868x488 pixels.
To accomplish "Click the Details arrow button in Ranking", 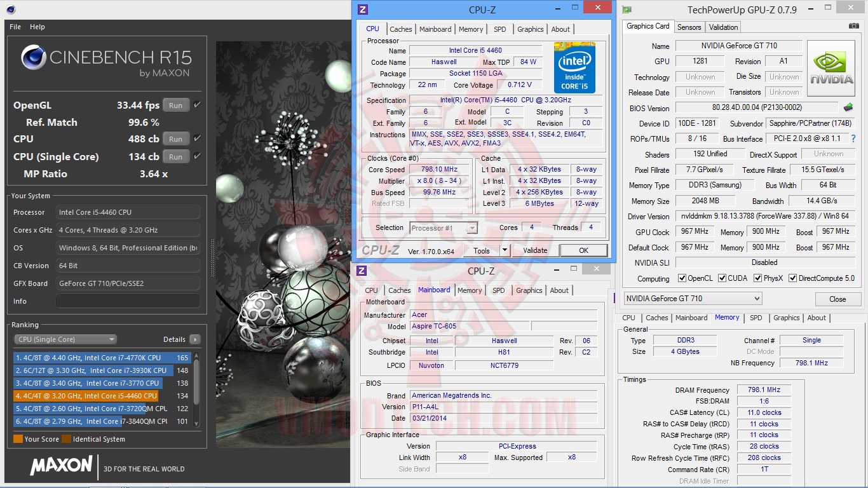I will (x=194, y=339).
